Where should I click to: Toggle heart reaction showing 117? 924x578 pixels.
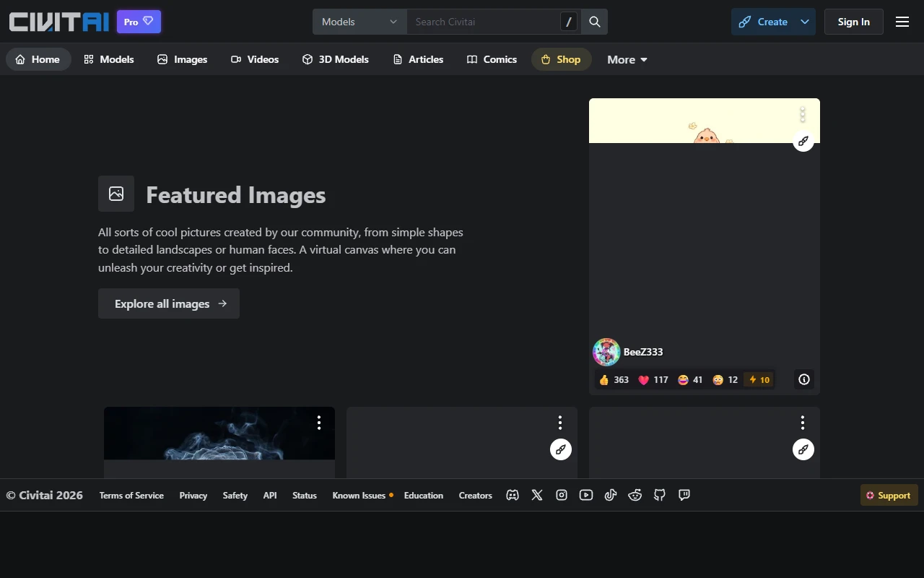coord(653,379)
